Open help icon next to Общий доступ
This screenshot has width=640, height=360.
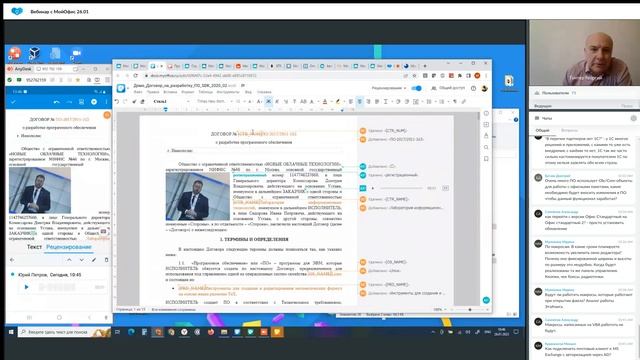473,88
